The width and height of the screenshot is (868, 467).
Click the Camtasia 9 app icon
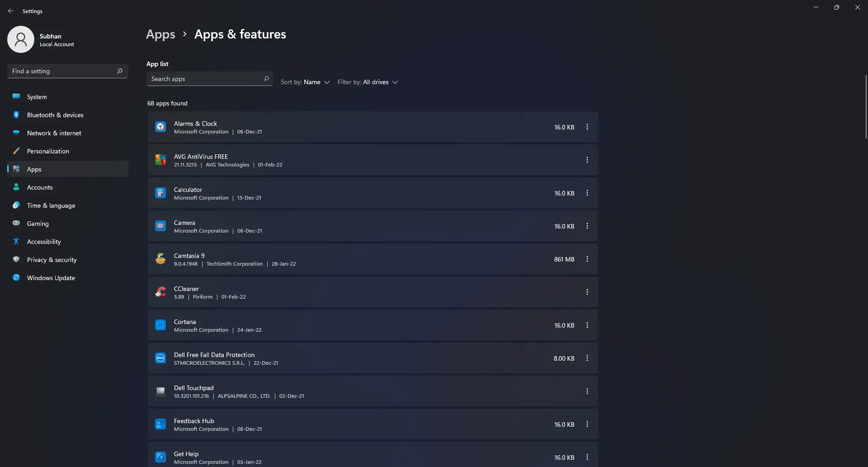(x=160, y=259)
